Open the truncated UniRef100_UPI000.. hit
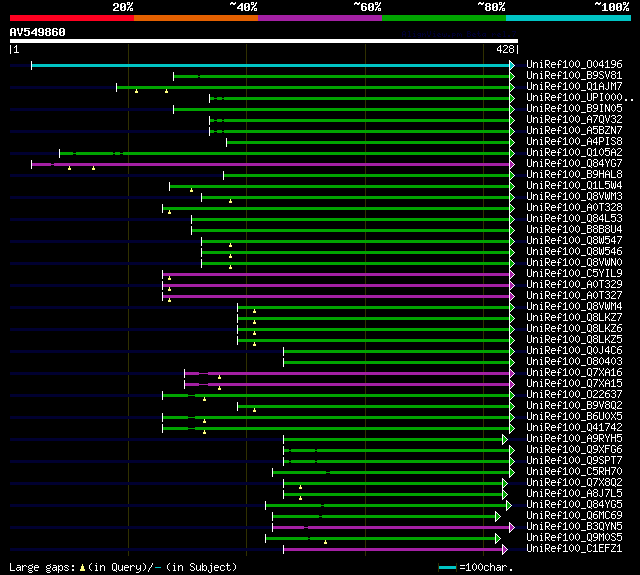Image resolution: width=640 pixels, height=575 pixels. pyautogui.click(x=580, y=97)
